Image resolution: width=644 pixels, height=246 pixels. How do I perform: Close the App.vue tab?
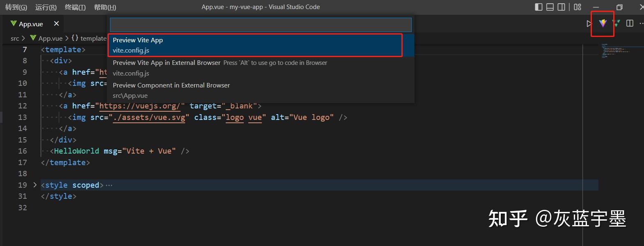pos(57,24)
